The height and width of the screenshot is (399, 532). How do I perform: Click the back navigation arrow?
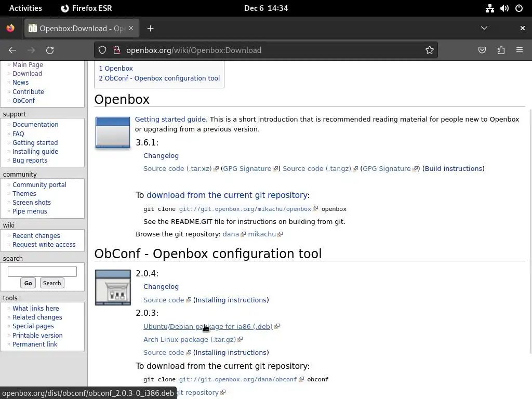pyautogui.click(x=12, y=50)
